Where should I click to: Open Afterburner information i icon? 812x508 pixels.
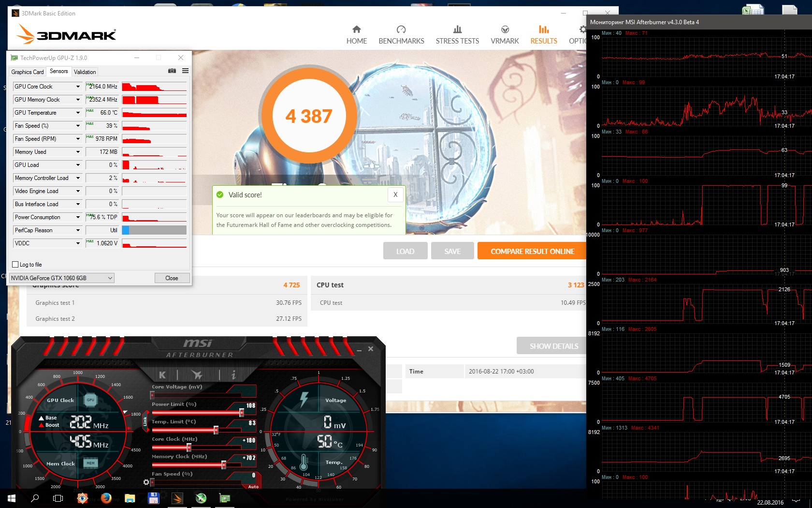pos(233,374)
